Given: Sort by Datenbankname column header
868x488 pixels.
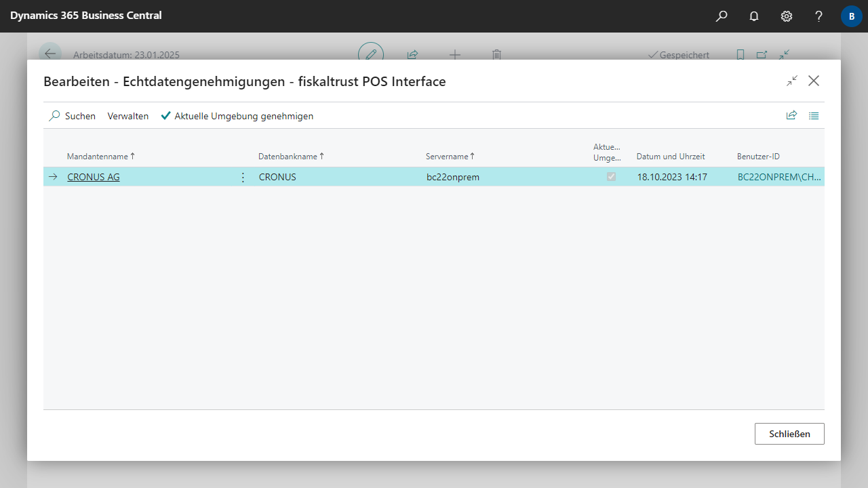Looking at the screenshot, I should pos(292,157).
